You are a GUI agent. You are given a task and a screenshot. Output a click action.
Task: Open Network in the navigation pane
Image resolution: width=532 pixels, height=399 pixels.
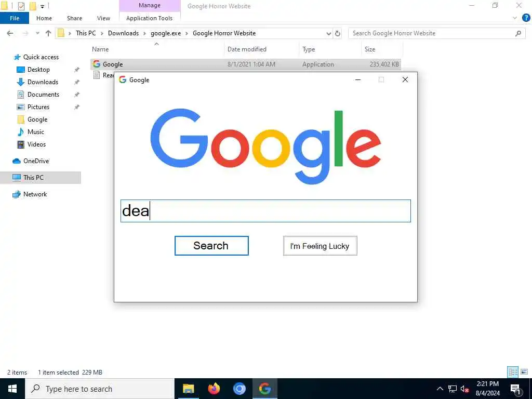click(x=35, y=194)
